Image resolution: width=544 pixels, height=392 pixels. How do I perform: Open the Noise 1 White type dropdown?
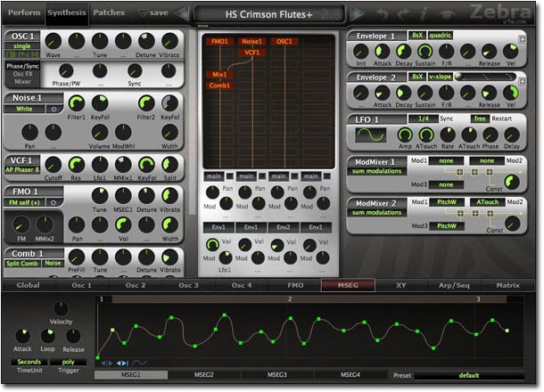pos(23,109)
